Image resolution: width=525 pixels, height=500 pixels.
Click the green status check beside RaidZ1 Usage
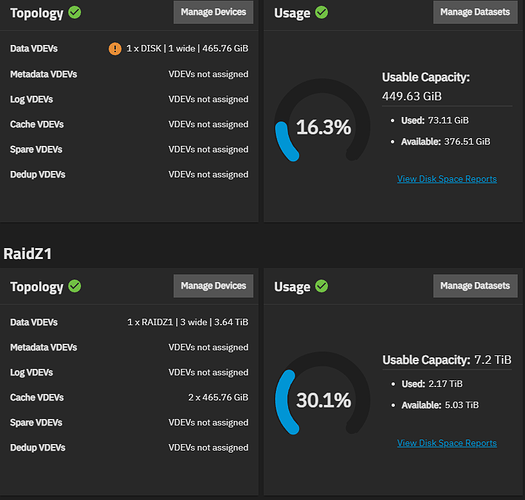pyautogui.click(x=321, y=286)
